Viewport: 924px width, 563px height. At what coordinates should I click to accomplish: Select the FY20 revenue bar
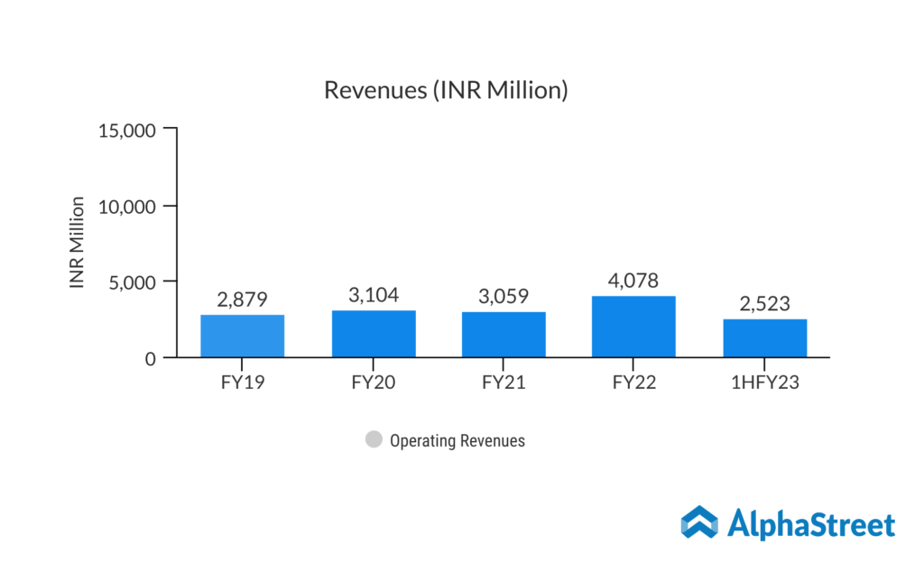(x=374, y=334)
